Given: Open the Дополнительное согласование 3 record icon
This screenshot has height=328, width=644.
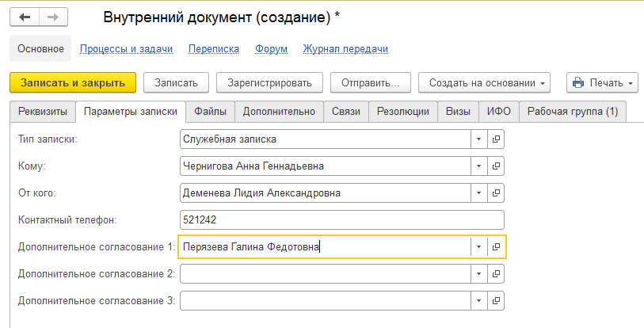Looking at the screenshot, I should click(496, 300).
